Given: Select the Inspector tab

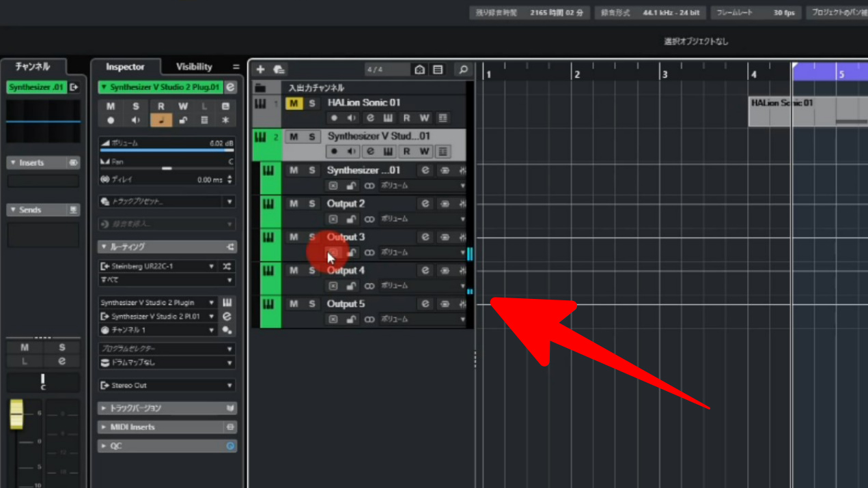Looking at the screenshot, I should tap(125, 67).
